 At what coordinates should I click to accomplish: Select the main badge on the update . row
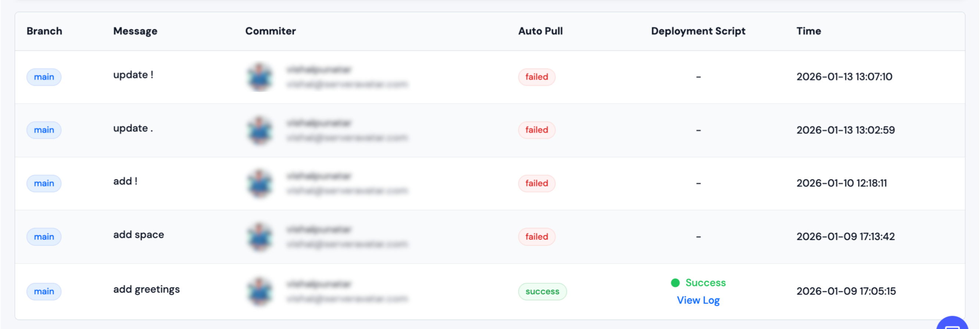(44, 130)
